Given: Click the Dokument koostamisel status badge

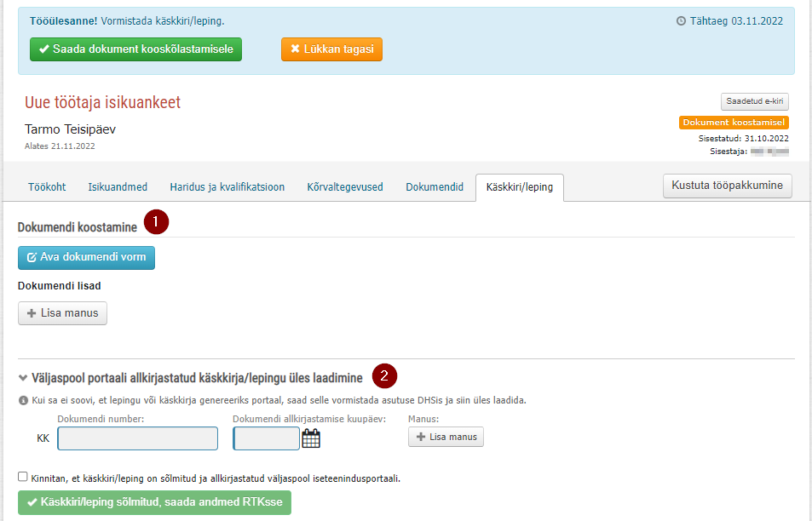Looking at the screenshot, I should pyautogui.click(x=734, y=123).
